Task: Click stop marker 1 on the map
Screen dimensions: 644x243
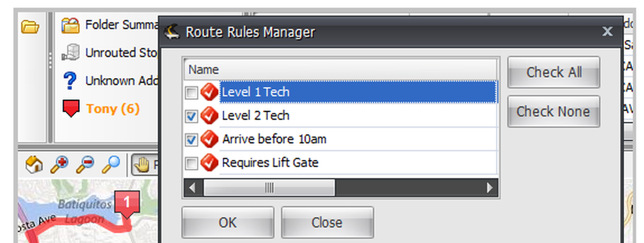Action: (x=127, y=204)
